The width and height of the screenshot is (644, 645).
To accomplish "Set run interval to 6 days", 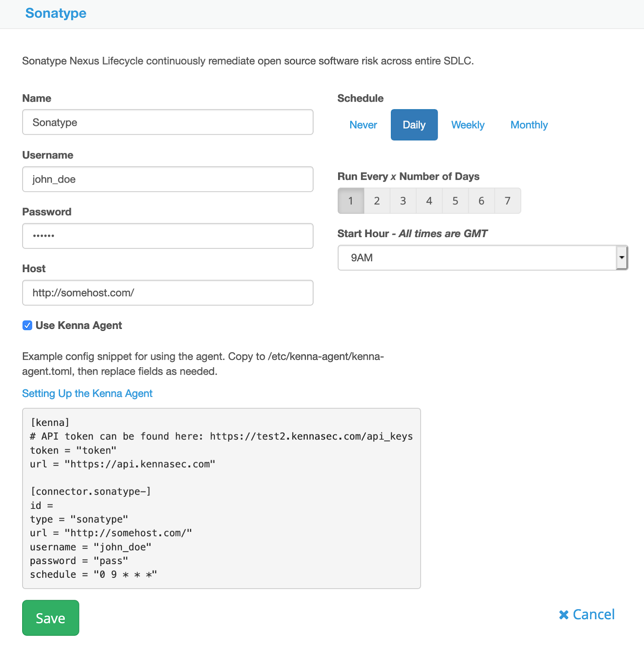I will (x=482, y=201).
